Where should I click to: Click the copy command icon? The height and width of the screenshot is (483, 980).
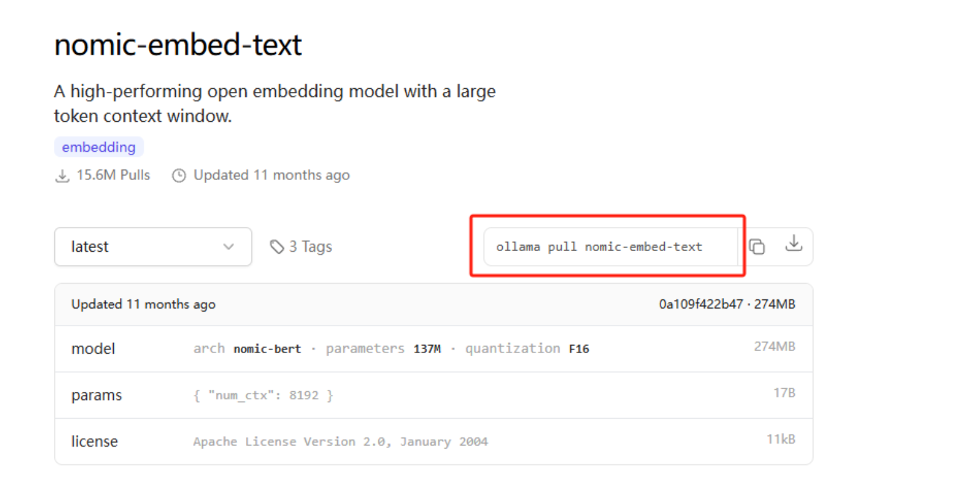757,247
